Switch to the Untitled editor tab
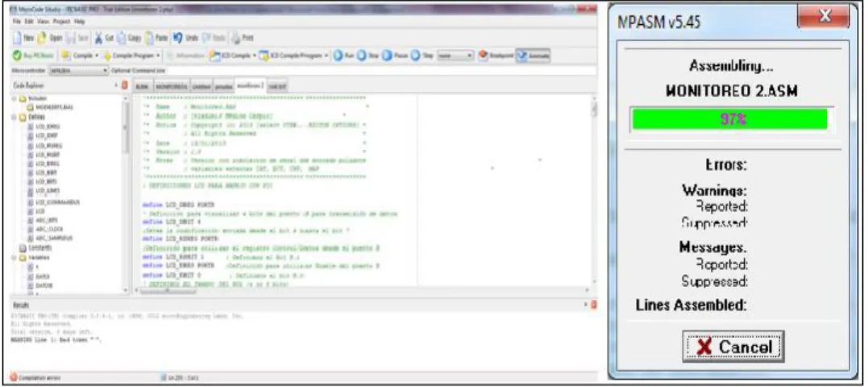 click(x=200, y=86)
